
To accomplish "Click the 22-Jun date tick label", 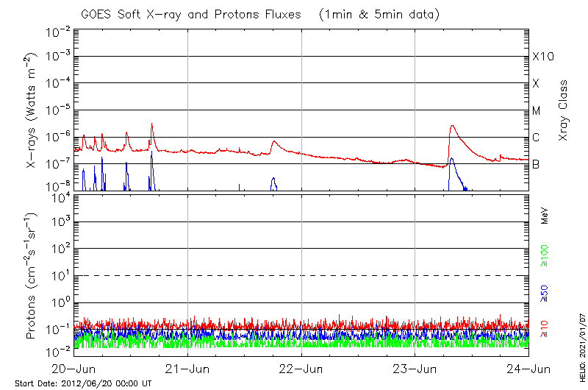I will [301, 368].
